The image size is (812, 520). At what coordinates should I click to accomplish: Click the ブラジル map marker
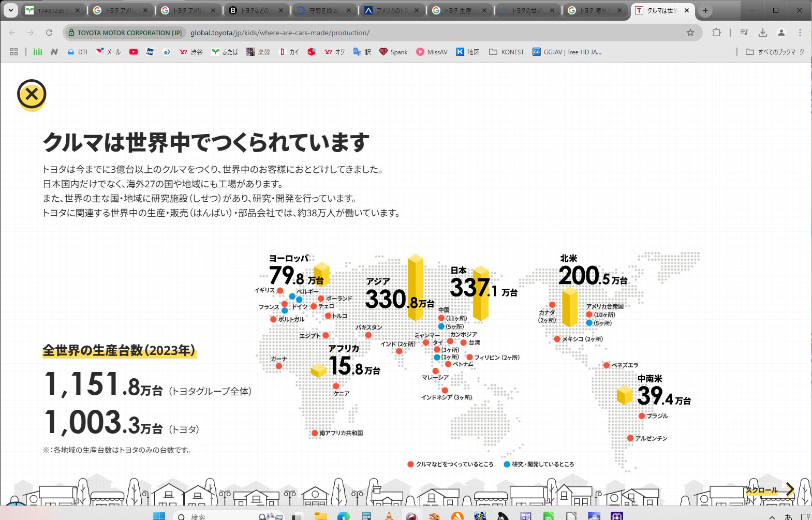(642, 416)
